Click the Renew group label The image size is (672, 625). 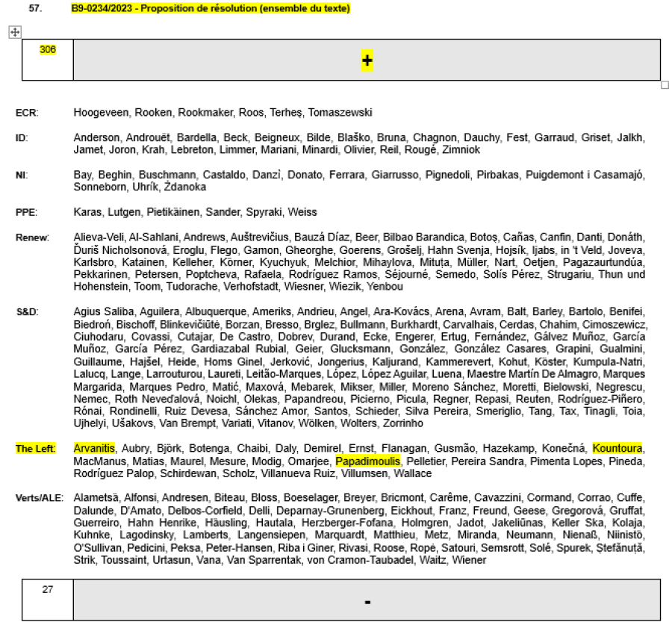coord(32,237)
